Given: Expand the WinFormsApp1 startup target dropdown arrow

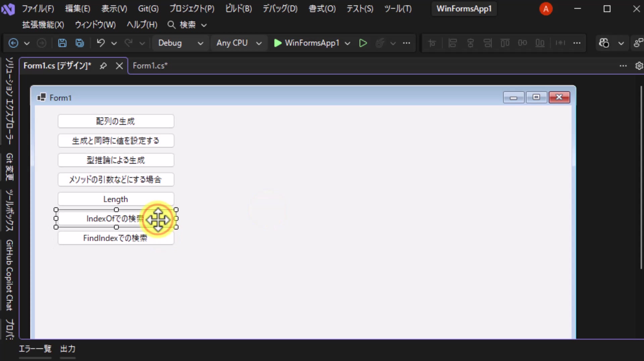Looking at the screenshot, I should pyautogui.click(x=347, y=43).
